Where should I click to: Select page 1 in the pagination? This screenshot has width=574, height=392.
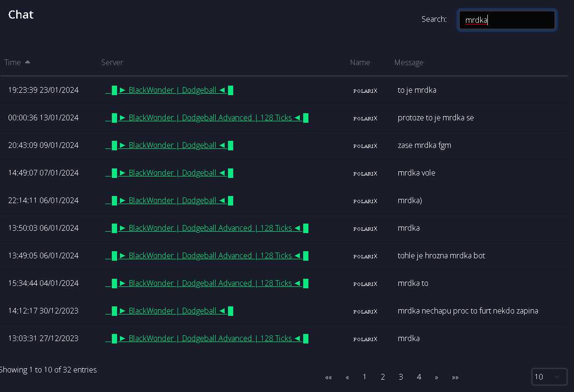(365, 377)
